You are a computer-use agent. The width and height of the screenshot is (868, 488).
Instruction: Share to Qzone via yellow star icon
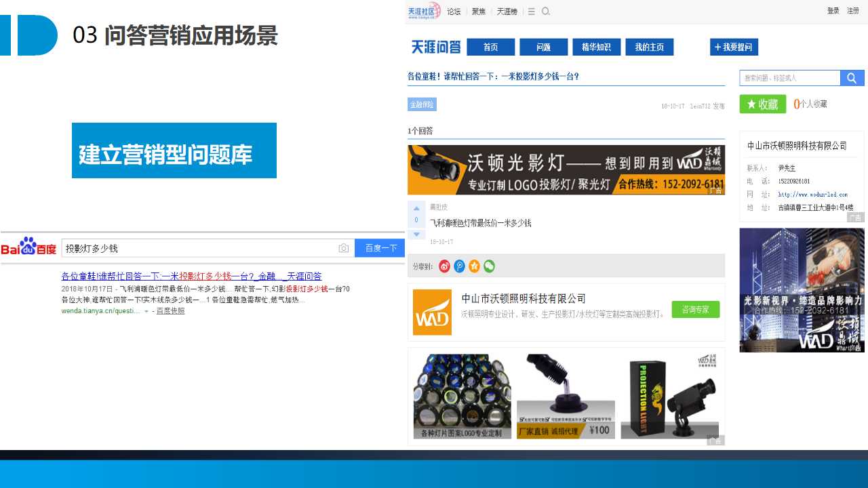pyautogui.click(x=474, y=266)
